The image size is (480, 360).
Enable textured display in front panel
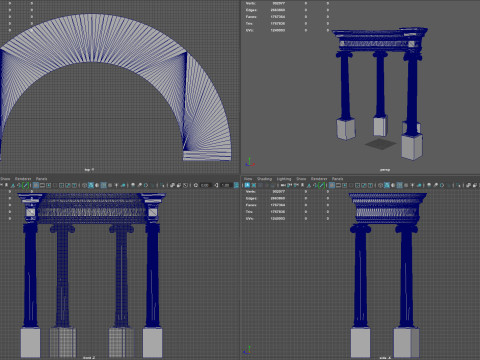pos(110,185)
